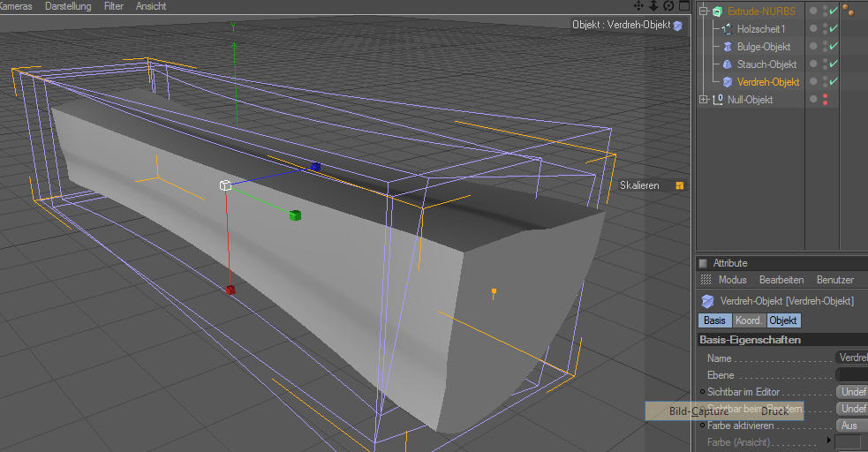
Task: Toggle the Extrude-NURBS enable checkmark
Action: pyautogui.click(x=834, y=11)
